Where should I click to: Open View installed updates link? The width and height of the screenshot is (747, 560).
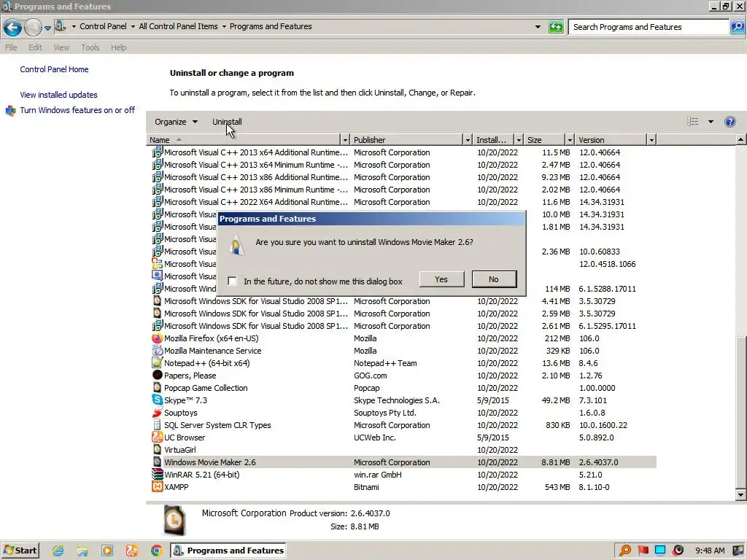pos(58,95)
